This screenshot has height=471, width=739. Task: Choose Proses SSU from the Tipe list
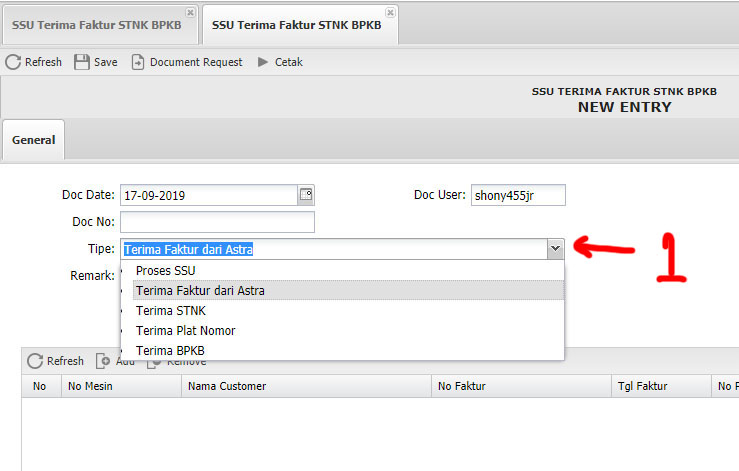(x=166, y=271)
